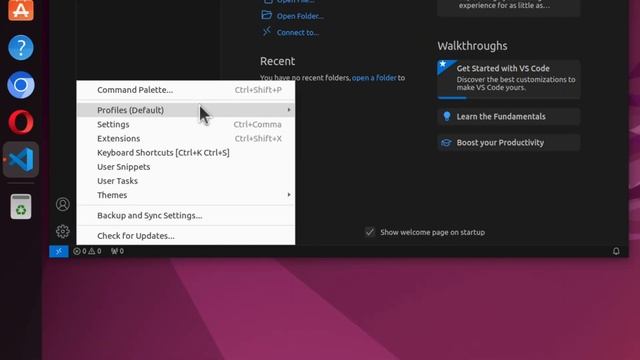Click the folder icon beside Open Folder
The width and height of the screenshot is (640, 360).
point(267,15)
